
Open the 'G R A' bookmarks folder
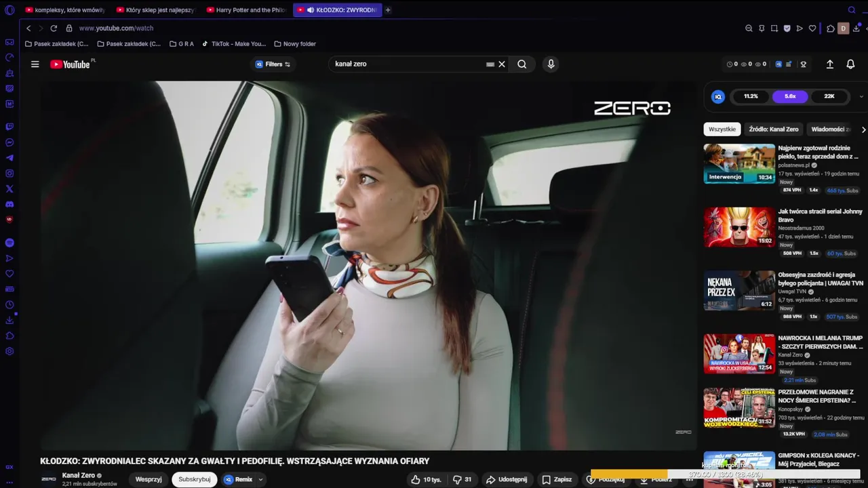tap(181, 44)
